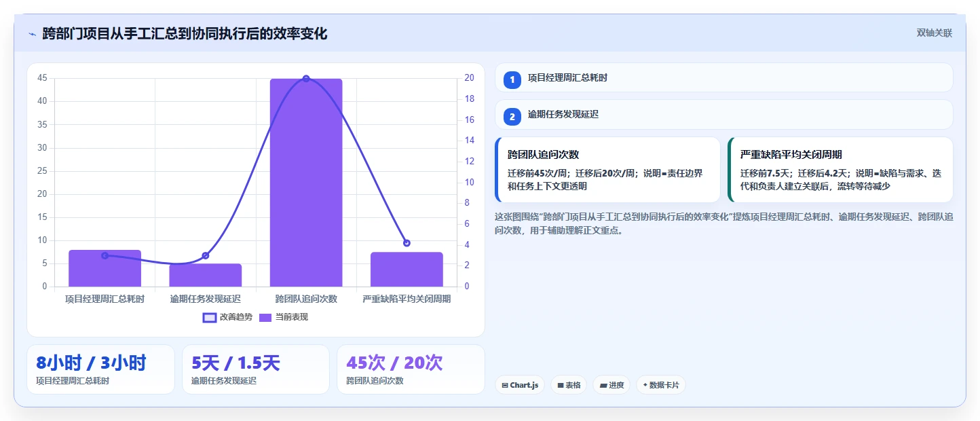
Task: Toggle the 改善趋势 legend item
Action: 227,317
